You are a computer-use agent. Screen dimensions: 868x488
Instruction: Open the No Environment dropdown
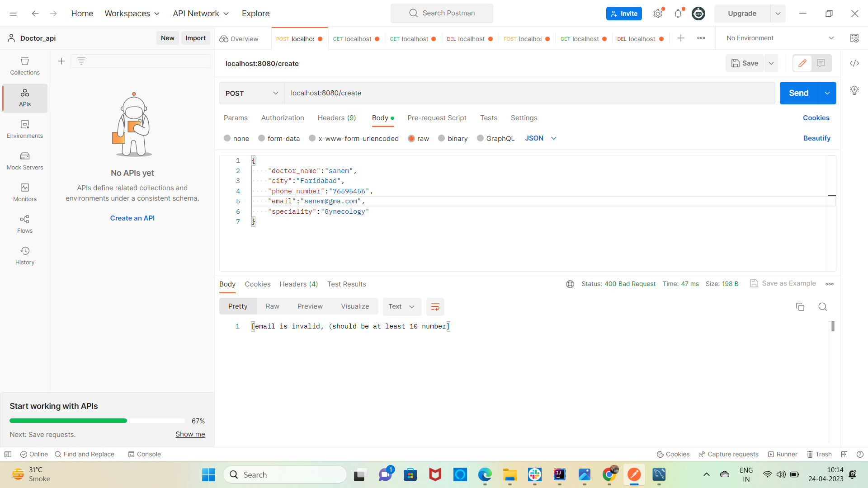(x=780, y=38)
